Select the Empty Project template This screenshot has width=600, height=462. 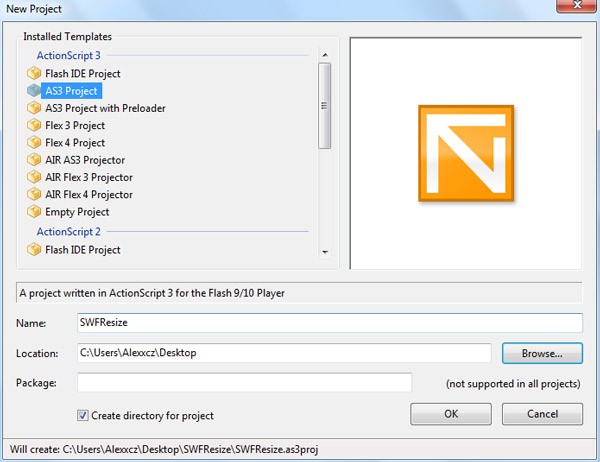tap(77, 212)
